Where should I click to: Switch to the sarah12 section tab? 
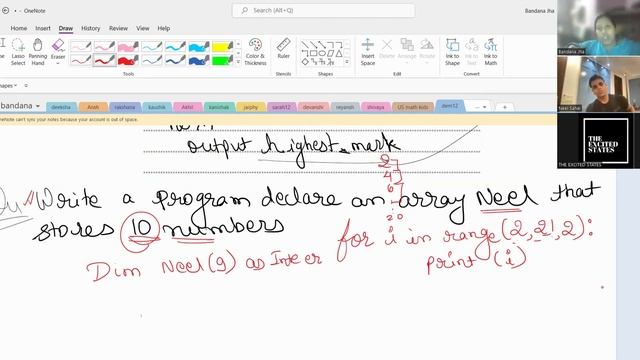[x=281, y=107]
